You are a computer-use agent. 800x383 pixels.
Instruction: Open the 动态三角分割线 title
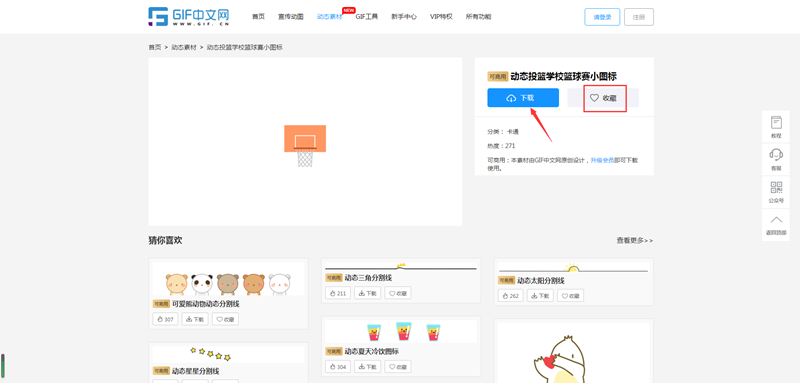click(x=368, y=278)
